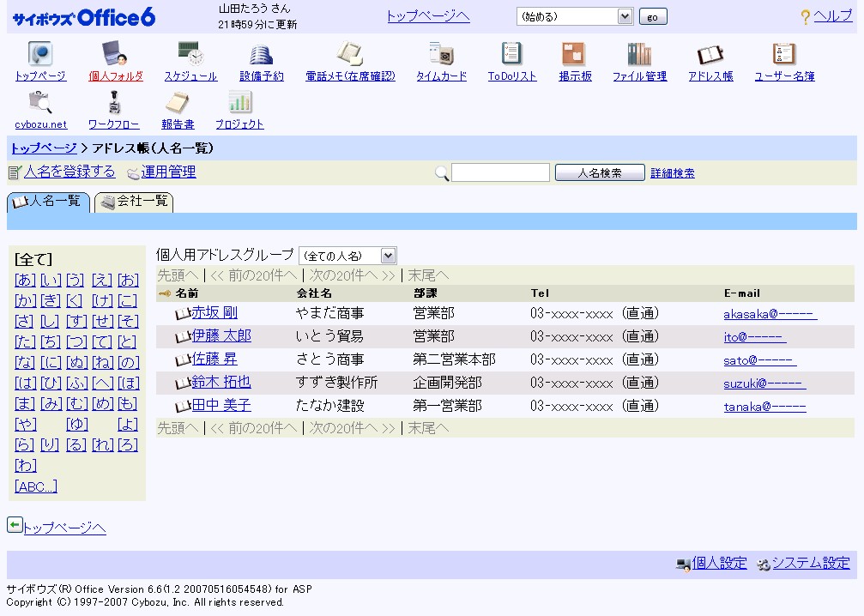864x616 pixels.
Task: Open the ファイル管理 binder icon
Action: [638, 55]
